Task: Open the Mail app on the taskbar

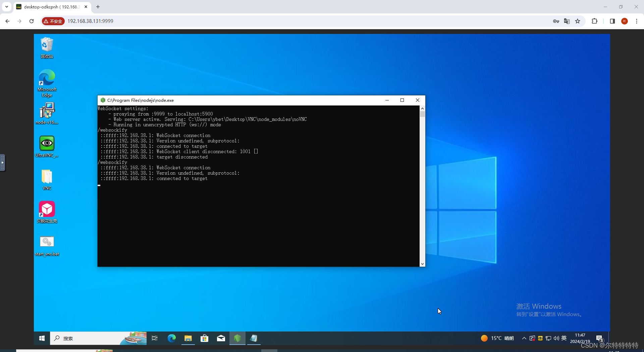Action: (x=221, y=338)
